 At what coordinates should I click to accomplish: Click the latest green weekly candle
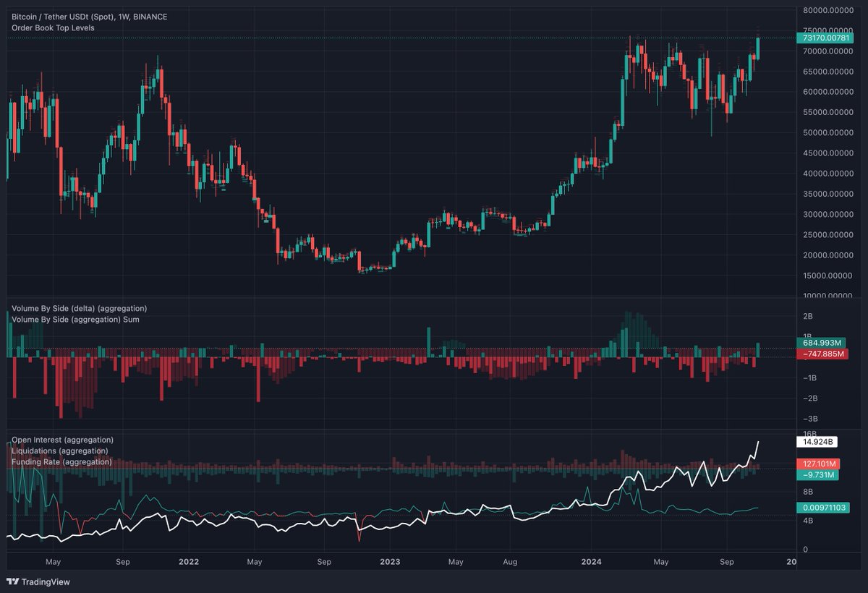point(758,48)
